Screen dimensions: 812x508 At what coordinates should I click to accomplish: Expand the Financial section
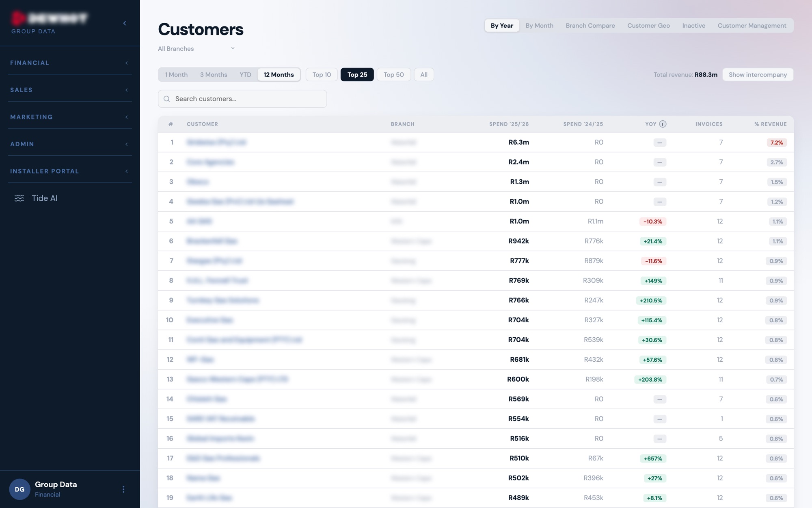[70, 63]
